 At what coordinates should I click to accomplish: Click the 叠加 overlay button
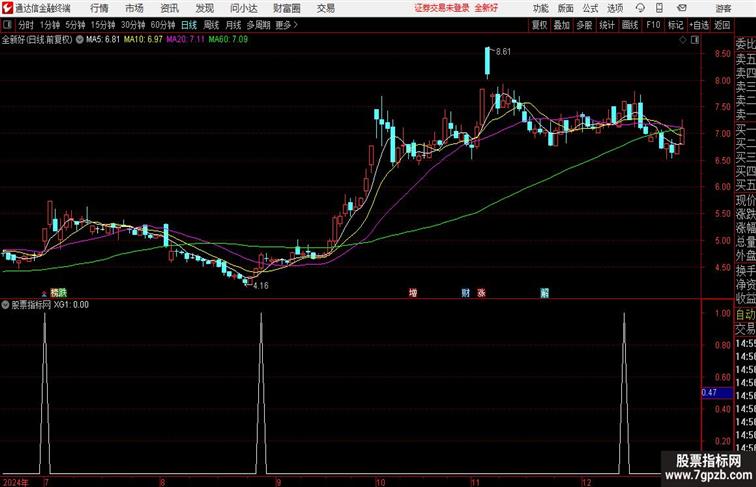point(562,25)
